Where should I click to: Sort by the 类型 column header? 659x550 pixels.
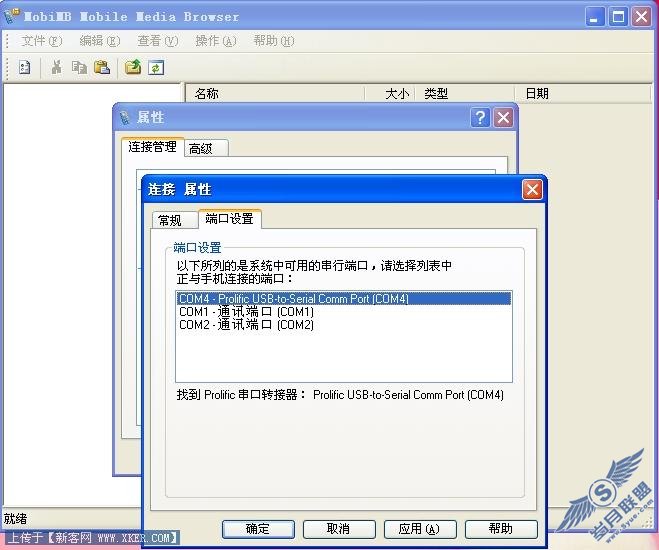click(x=465, y=93)
